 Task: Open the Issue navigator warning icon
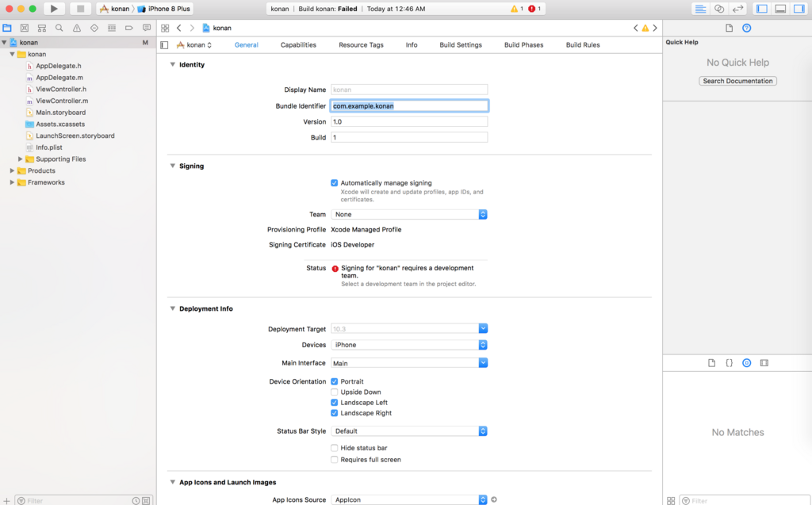[77, 28]
